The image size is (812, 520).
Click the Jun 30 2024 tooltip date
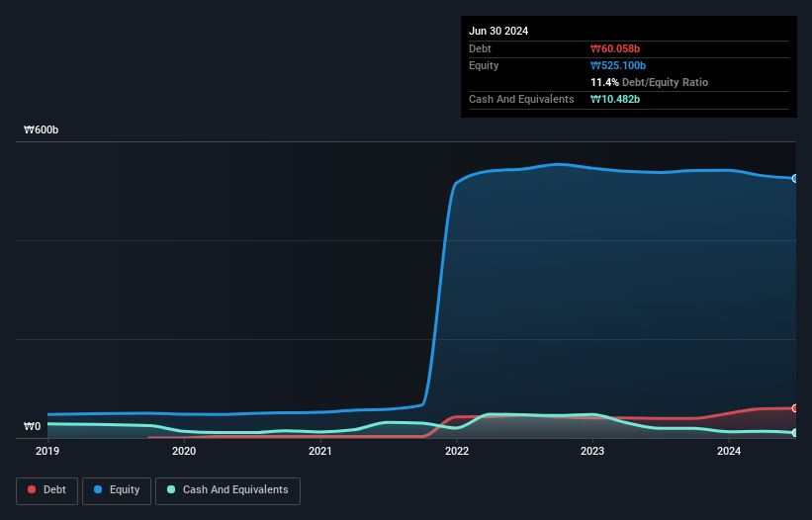(x=498, y=31)
